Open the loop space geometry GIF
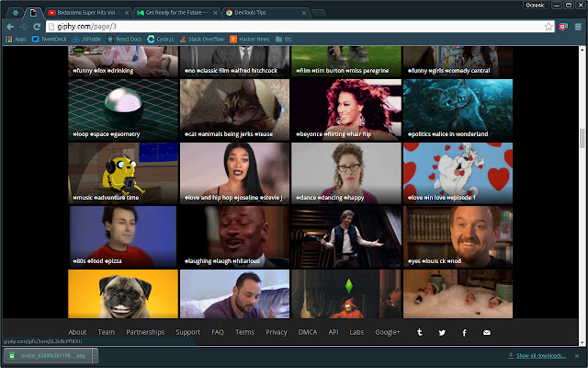The image size is (588, 368). tap(123, 109)
